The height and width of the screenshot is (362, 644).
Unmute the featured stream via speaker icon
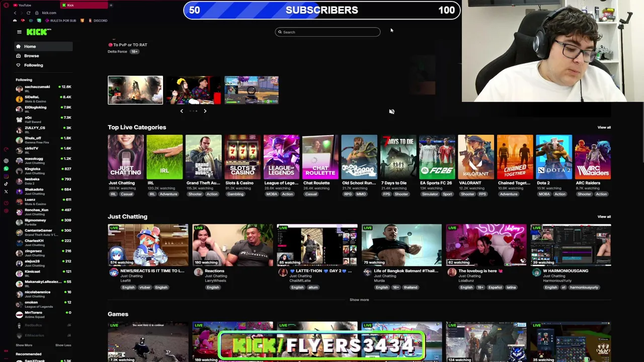click(391, 112)
